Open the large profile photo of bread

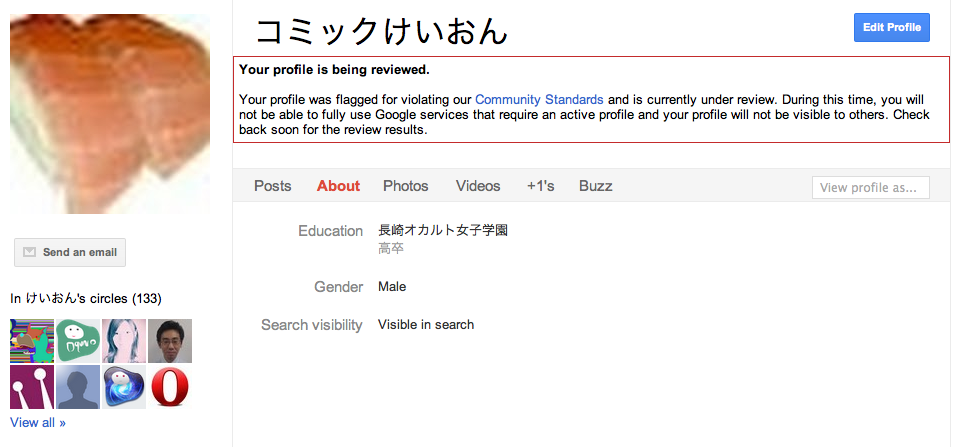point(110,113)
